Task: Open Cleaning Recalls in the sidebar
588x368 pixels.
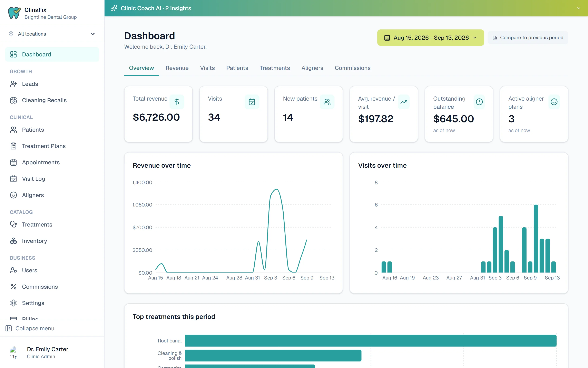Action: [52, 100]
